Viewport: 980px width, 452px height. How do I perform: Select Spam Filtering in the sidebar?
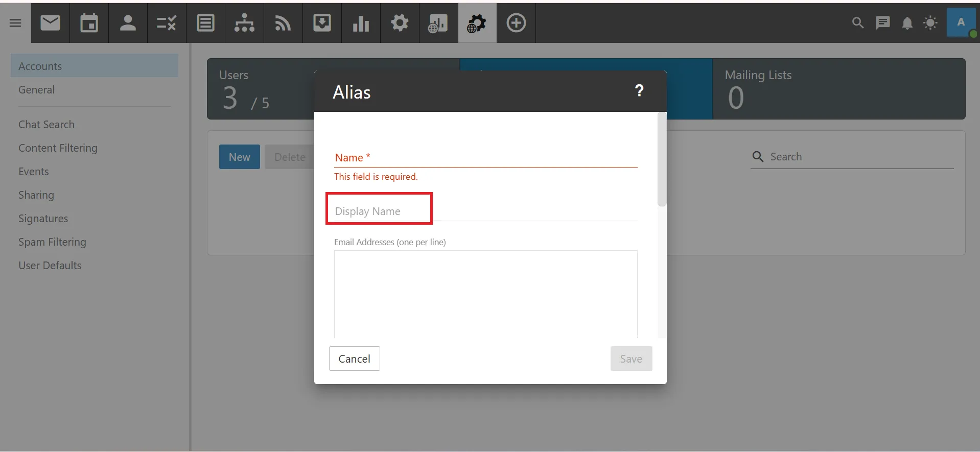click(x=52, y=242)
